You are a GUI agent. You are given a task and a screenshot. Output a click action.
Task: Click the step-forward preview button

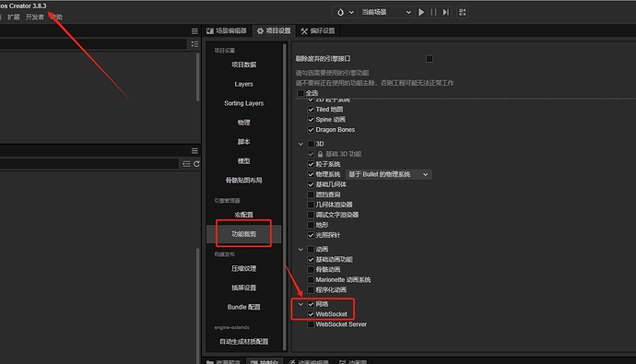[446, 12]
